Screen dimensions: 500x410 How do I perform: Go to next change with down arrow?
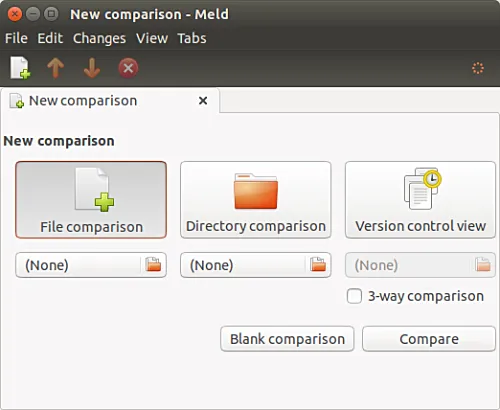click(x=92, y=68)
